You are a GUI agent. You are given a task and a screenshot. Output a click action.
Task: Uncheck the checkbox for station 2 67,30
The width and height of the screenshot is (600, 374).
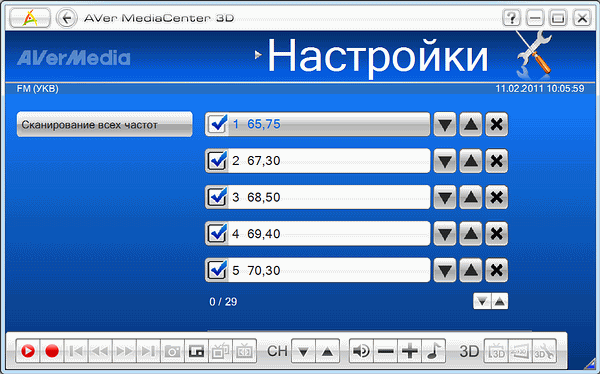[217, 161]
